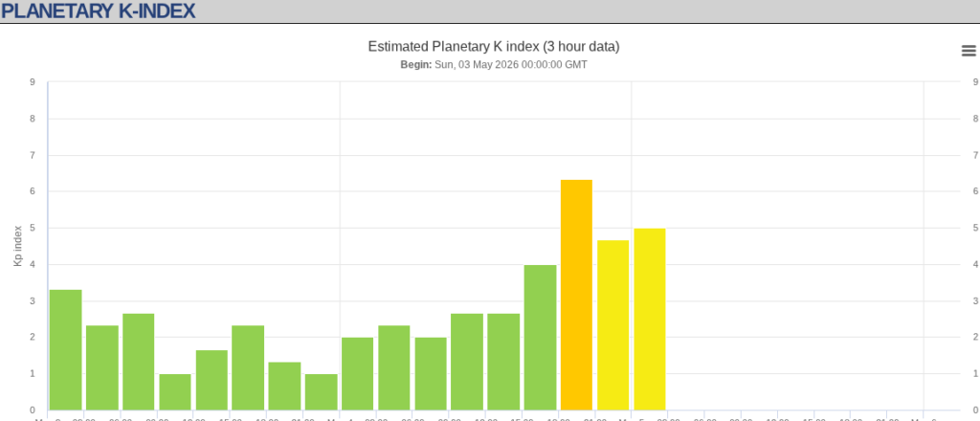Click the right axis tick label 5
The height and width of the screenshot is (421, 980).
point(975,228)
